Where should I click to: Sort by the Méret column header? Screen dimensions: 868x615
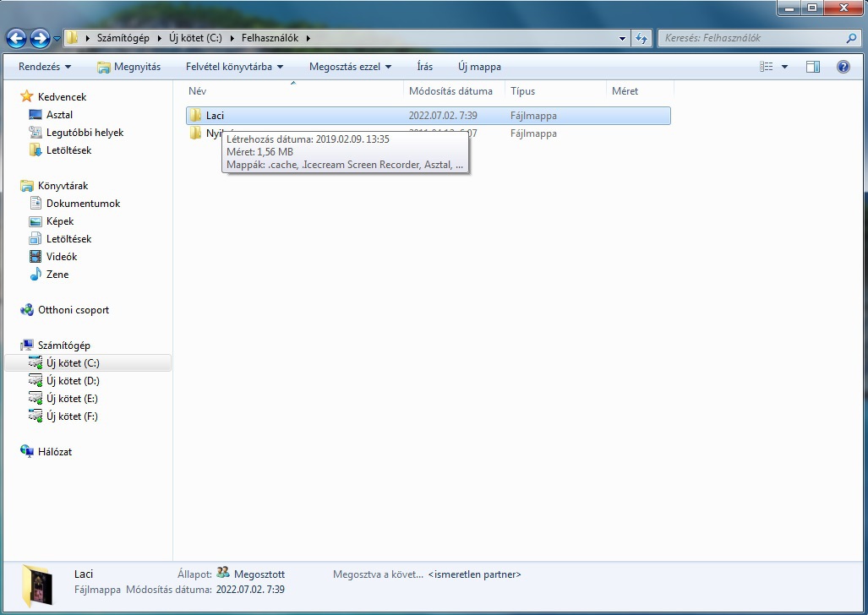[x=640, y=90]
